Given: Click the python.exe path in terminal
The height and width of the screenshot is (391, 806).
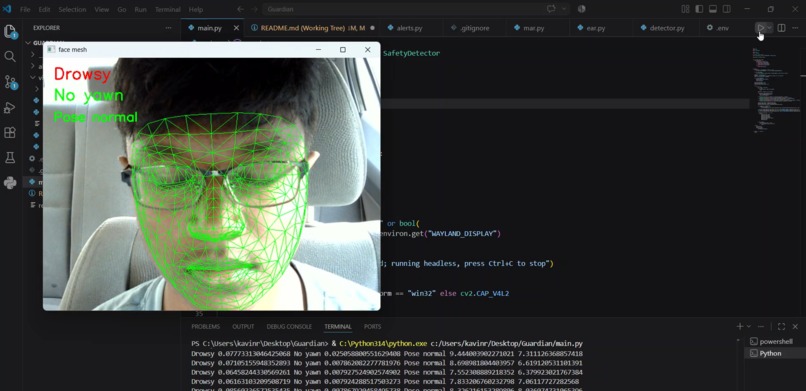Looking at the screenshot, I should [383, 344].
